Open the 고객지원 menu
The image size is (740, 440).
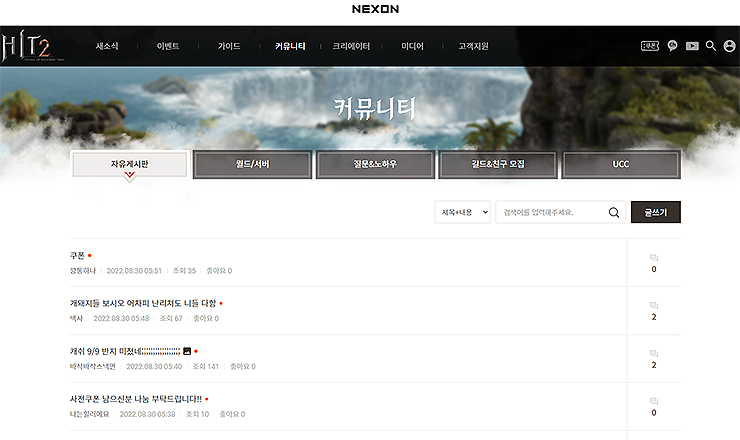(473, 46)
